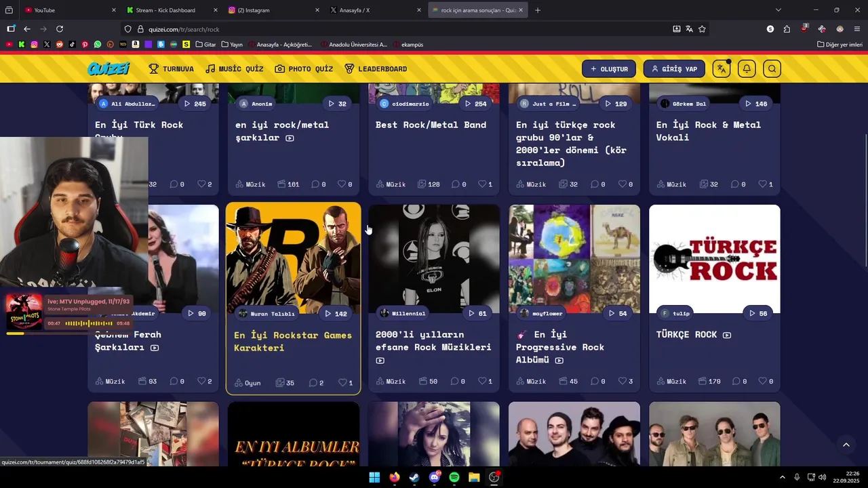Bookmark this page with the star icon
This screenshot has width=868, height=488.
(x=702, y=29)
